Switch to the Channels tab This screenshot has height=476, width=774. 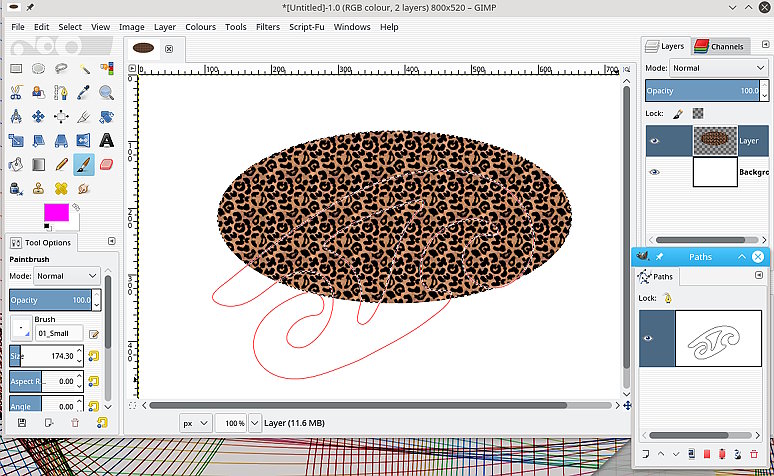tap(720, 46)
